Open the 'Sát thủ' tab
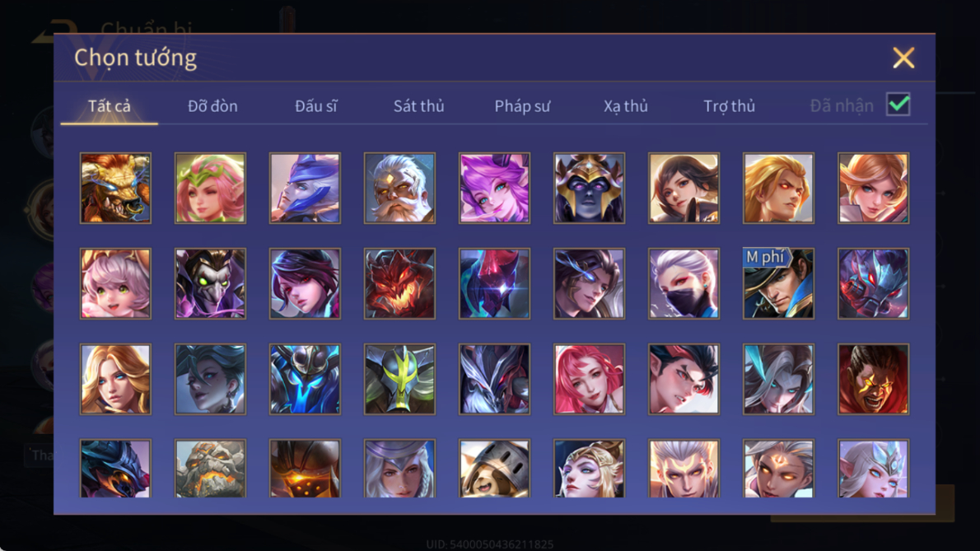 (x=418, y=106)
